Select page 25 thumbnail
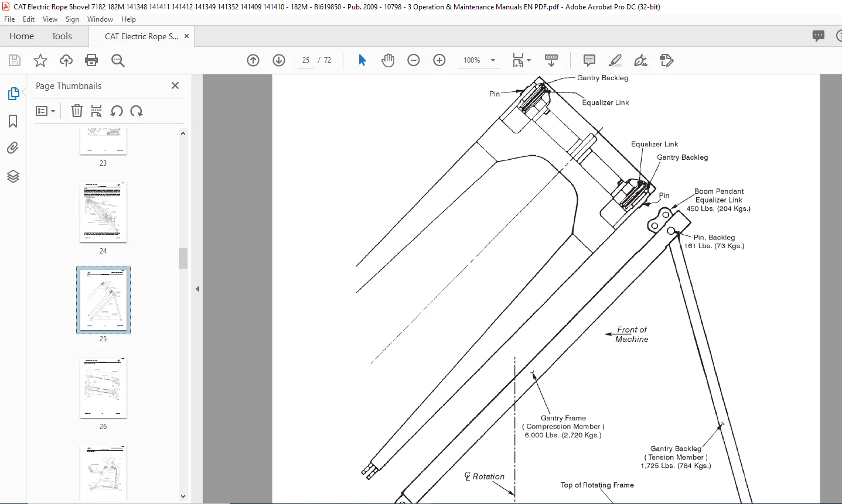This screenshot has height=504, width=842. 103,300
